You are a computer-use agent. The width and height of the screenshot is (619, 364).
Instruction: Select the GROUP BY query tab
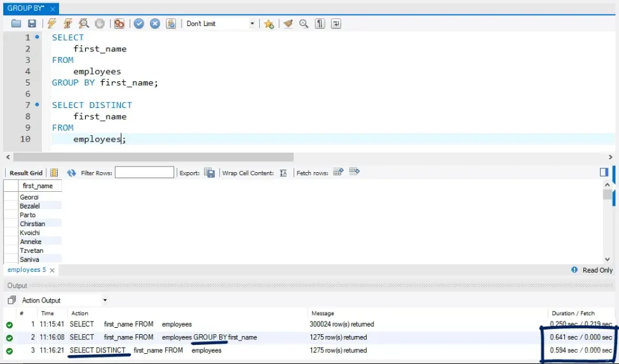coord(26,9)
